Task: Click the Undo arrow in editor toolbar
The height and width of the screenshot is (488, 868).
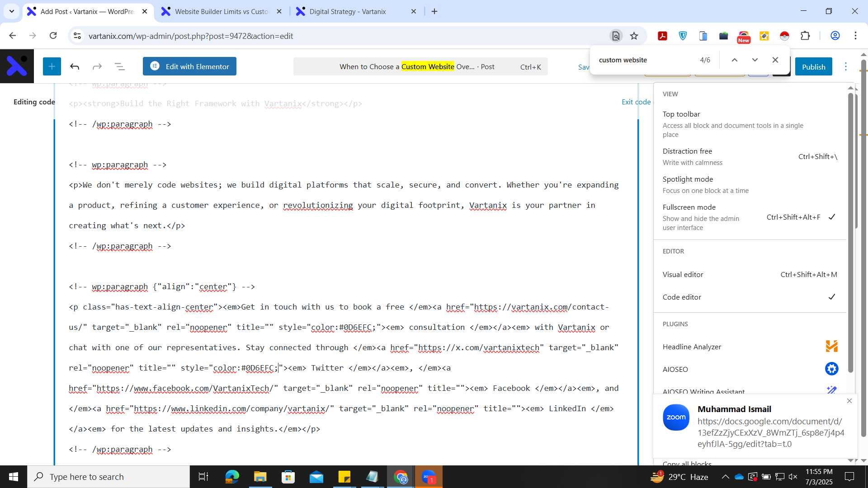Action: coord(75,67)
